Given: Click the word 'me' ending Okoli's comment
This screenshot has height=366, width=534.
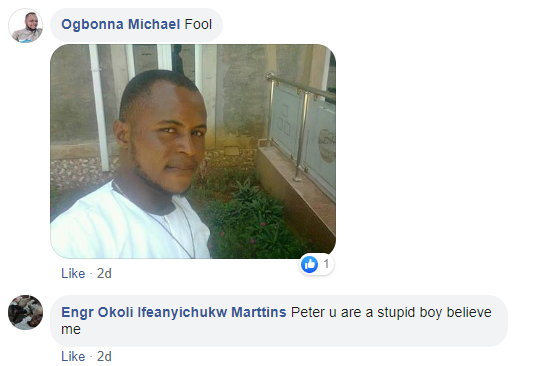Looking at the screenshot, I should pos(71,330).
